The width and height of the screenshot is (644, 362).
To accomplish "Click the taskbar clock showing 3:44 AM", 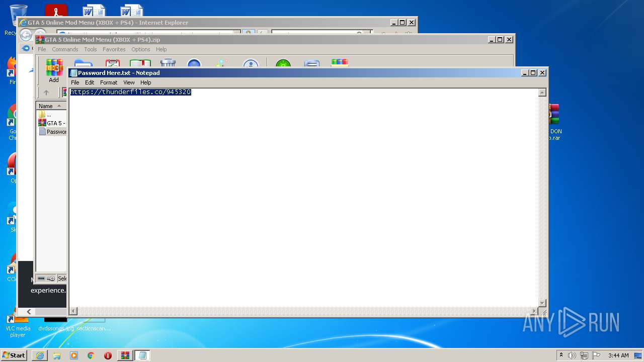I will [618, 355].
